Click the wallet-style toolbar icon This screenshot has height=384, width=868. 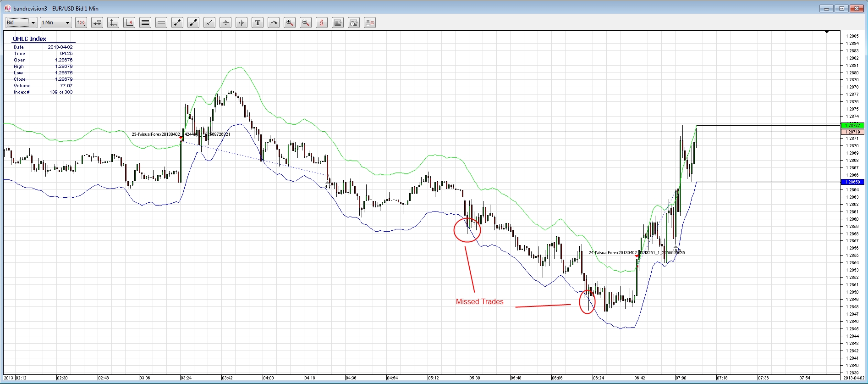pos(338,22)
